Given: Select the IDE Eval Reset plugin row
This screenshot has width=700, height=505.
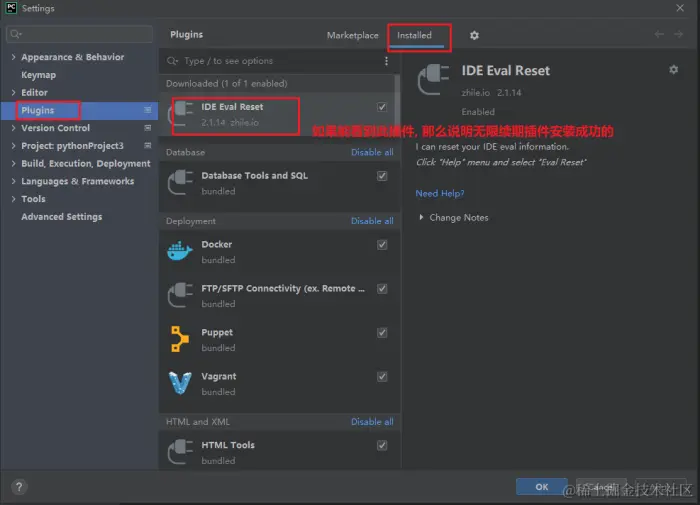Looking at the screenshot, I should point(278,115).
